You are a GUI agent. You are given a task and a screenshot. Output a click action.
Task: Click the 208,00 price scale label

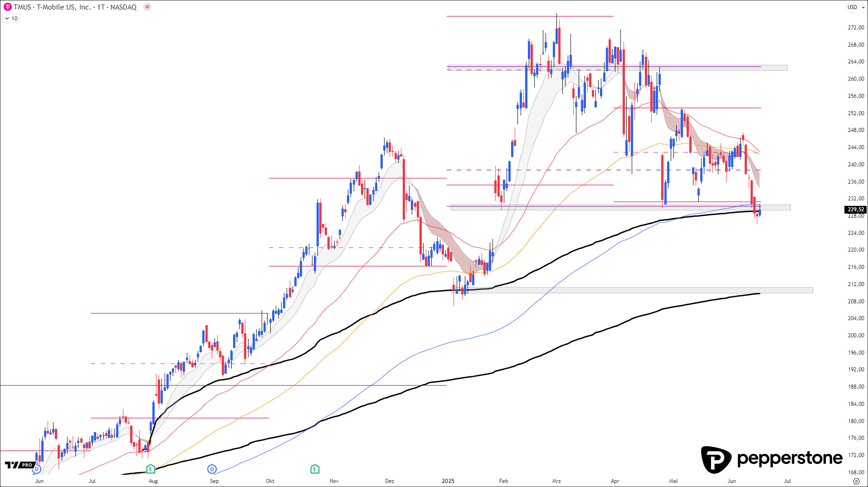[x=856, y=302]
